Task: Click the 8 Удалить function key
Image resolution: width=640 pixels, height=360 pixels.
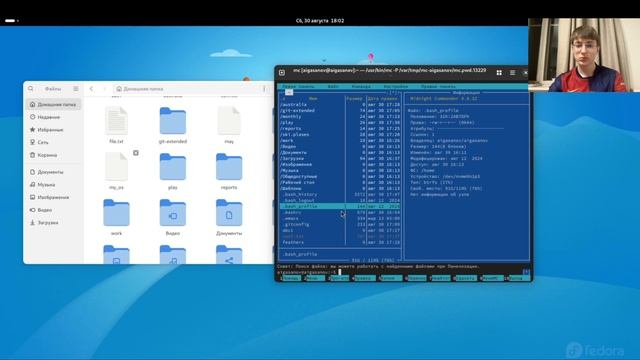Action: coord(466,278)
